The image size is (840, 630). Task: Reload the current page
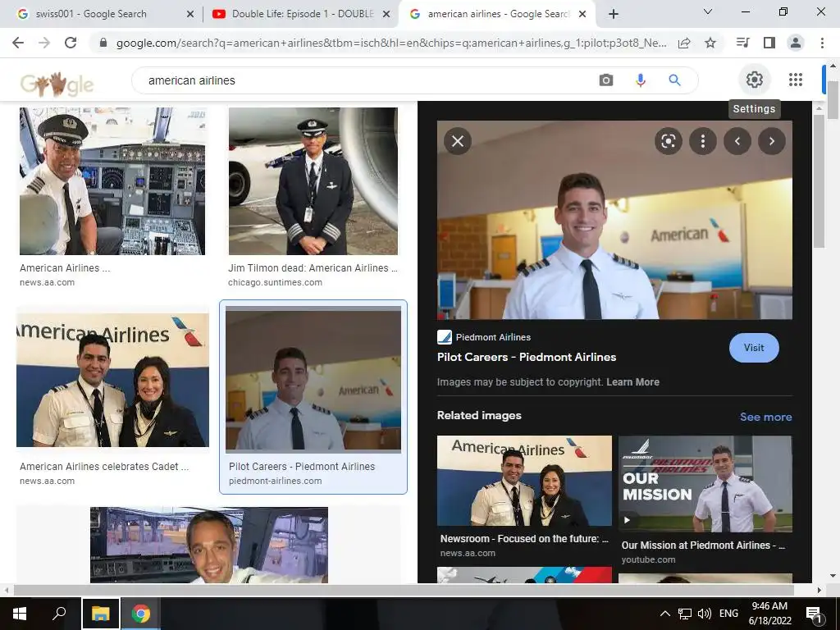click(x=71, y=43)
